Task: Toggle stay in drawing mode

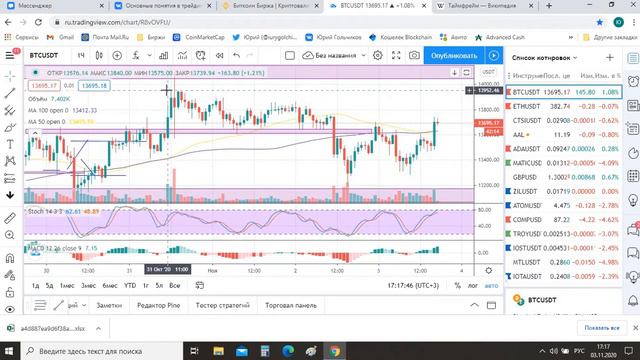Action: point(10,275)
